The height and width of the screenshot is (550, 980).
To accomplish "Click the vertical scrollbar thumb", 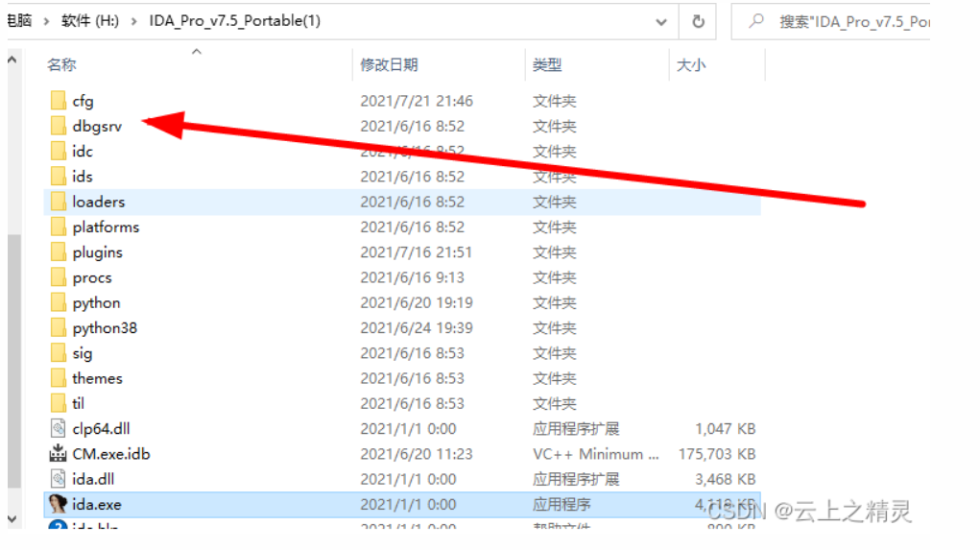I will point(13,361).
